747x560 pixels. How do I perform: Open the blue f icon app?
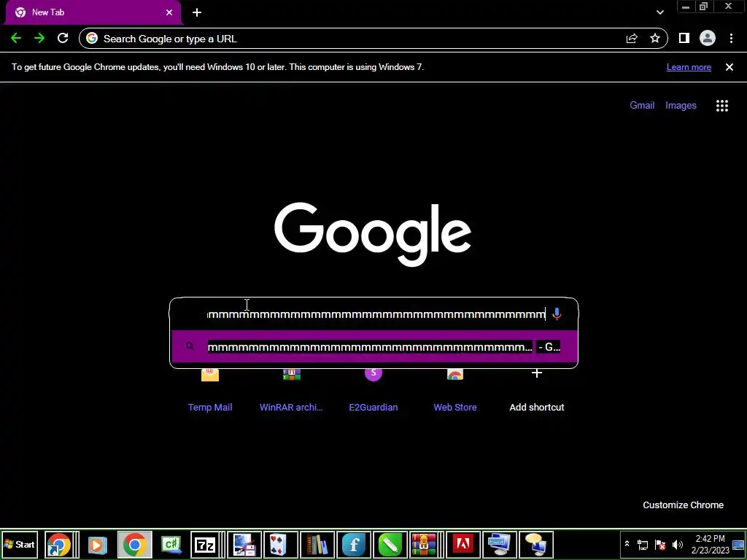click(x=354, y=545)
